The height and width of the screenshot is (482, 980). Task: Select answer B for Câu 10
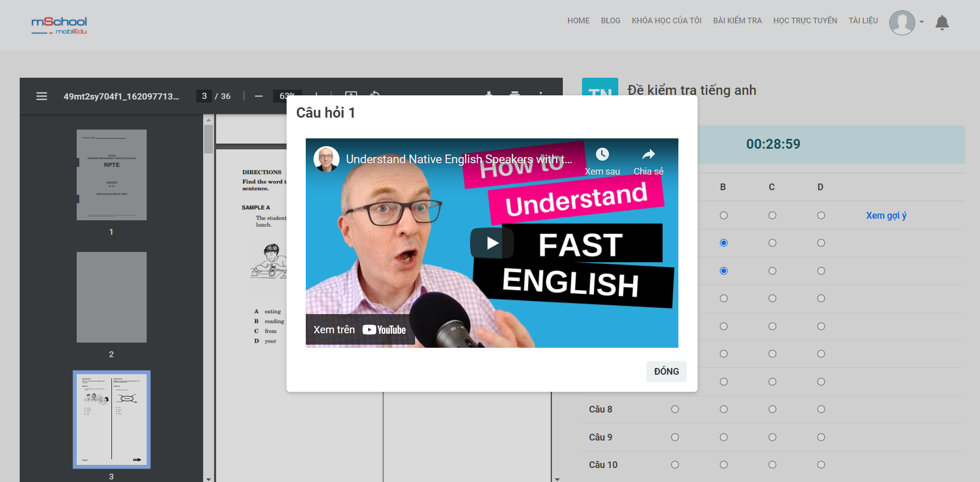point(723,465)
